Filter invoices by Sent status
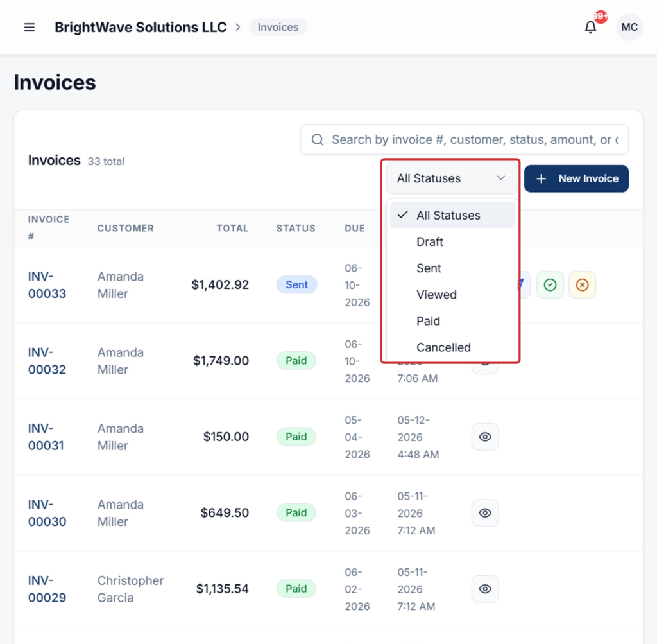The image size is (657, 644). [452, 268]
